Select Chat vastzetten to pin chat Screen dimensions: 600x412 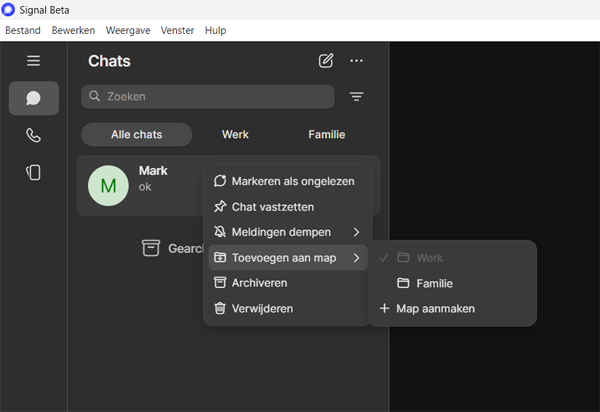(273, 207)
